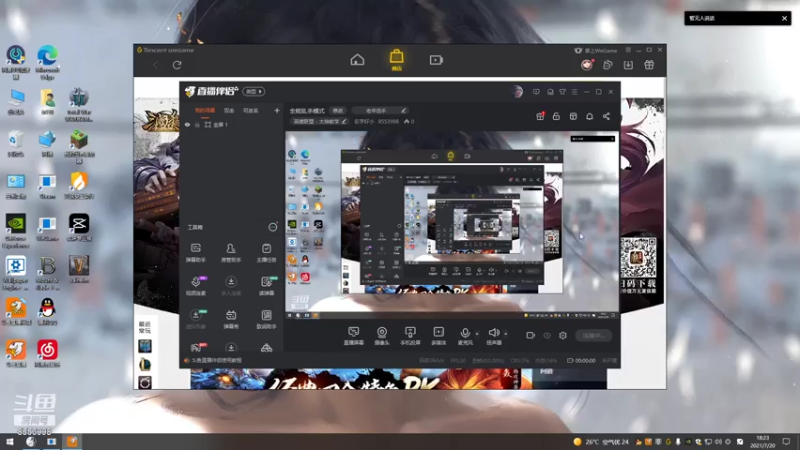Open the menu icon in 直播伴侣 title bar
800x450 pixels.
tap(574, 92)
